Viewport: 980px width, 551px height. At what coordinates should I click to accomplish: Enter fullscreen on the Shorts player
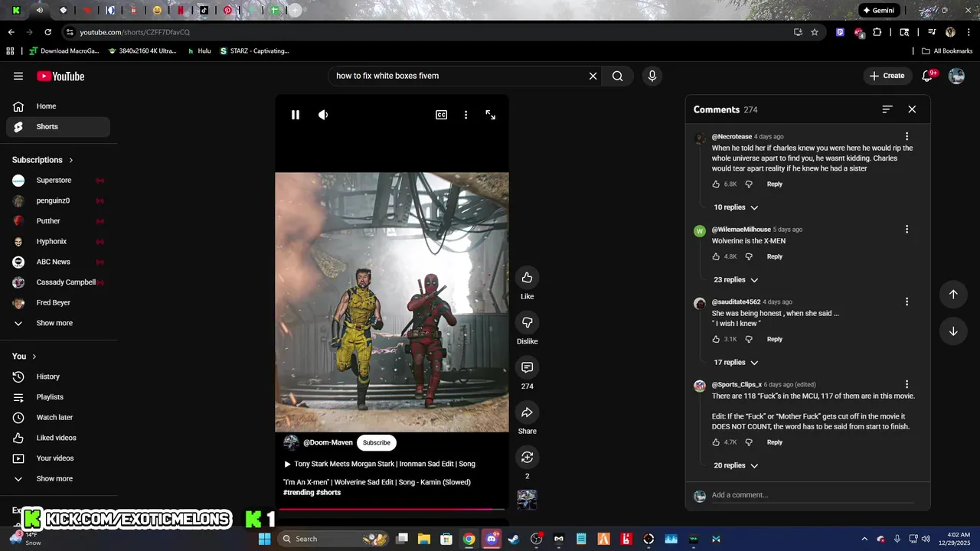coord(491,115)
